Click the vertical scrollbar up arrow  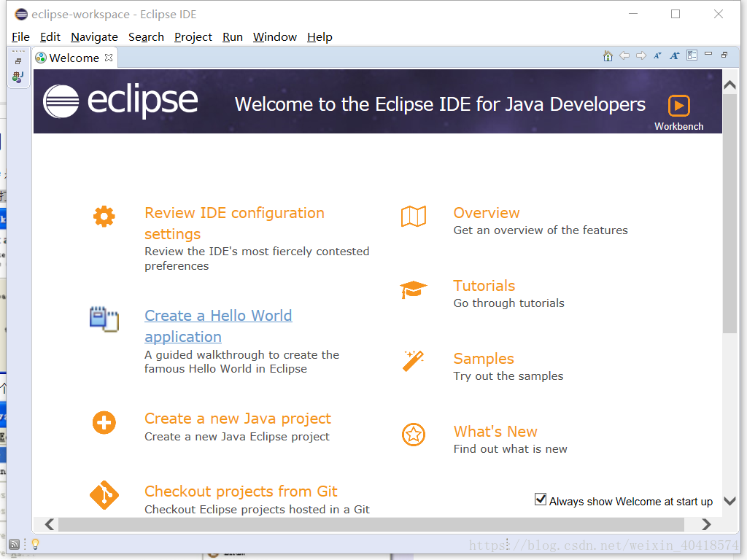[729, 85]
